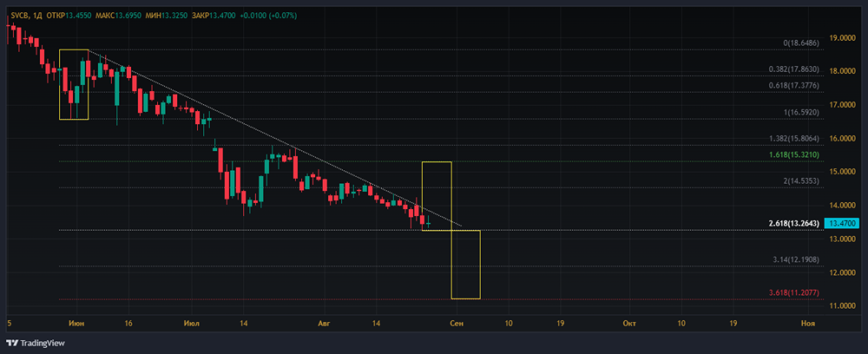Click the МИН 13.3250 low value

[166, 16]
